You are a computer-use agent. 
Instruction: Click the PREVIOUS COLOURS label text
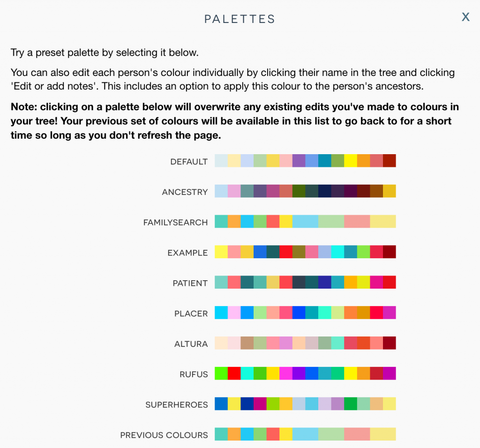[164, 435]
